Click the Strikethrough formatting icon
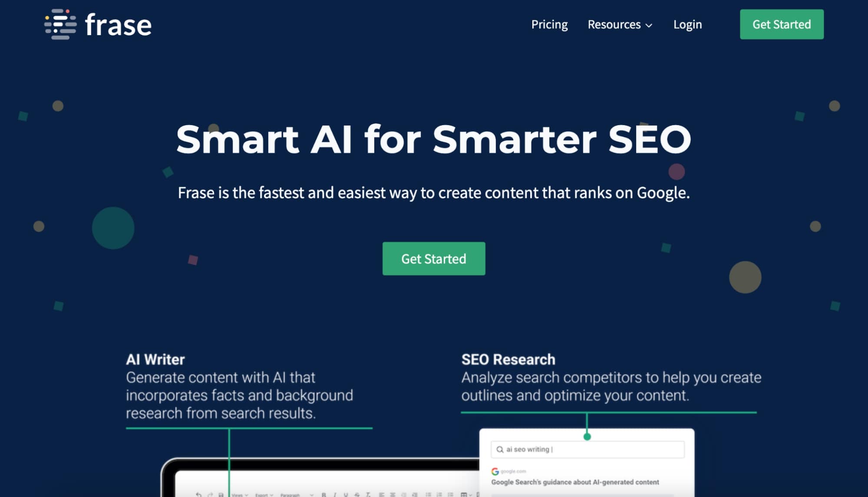The height and width of the screenshot is (497, 868). tap(356, 494)
